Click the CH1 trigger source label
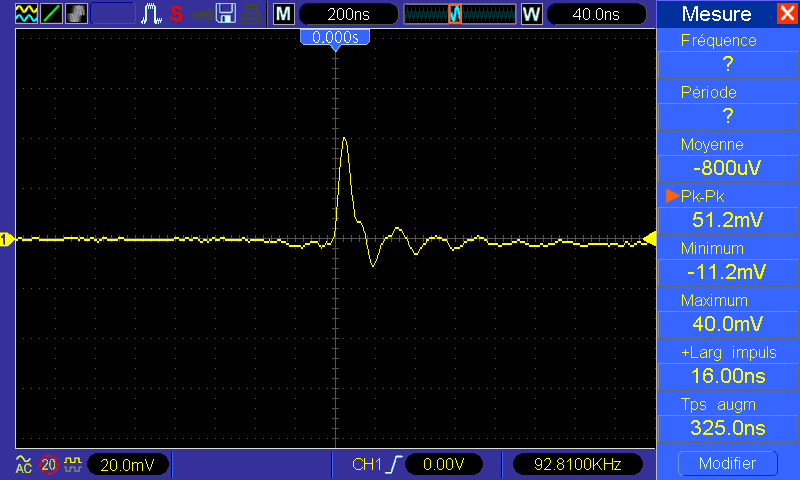800x480 pixels. (366, 465)
